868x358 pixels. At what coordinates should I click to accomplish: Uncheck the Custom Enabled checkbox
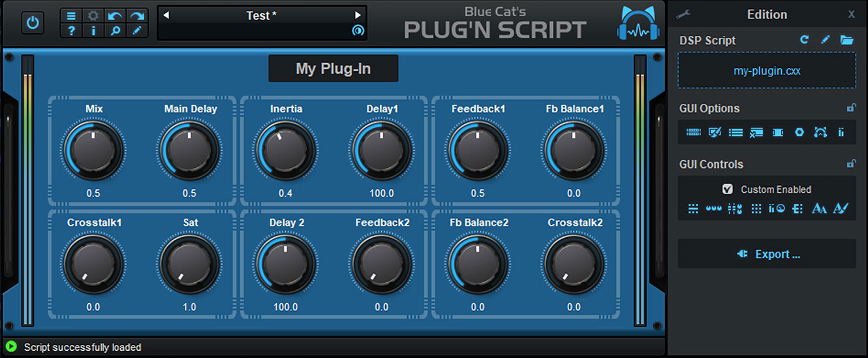(x=728, y=189)
